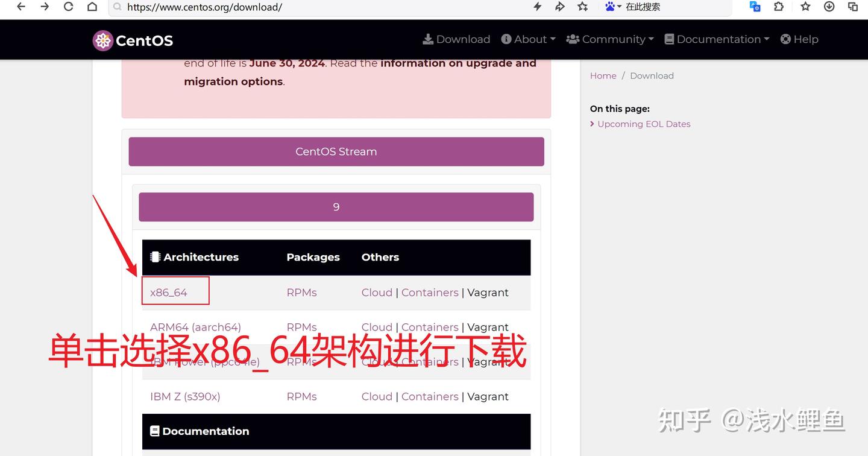Click the browser forward arrow
Screen dimensions: 868x456
(43, 7)
